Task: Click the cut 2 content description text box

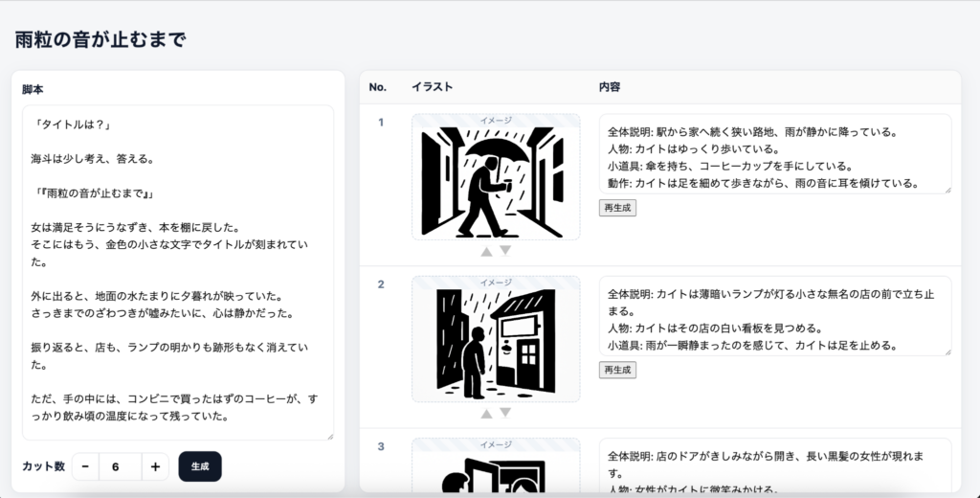Action: pyautogui.click(x=773, y=316)
